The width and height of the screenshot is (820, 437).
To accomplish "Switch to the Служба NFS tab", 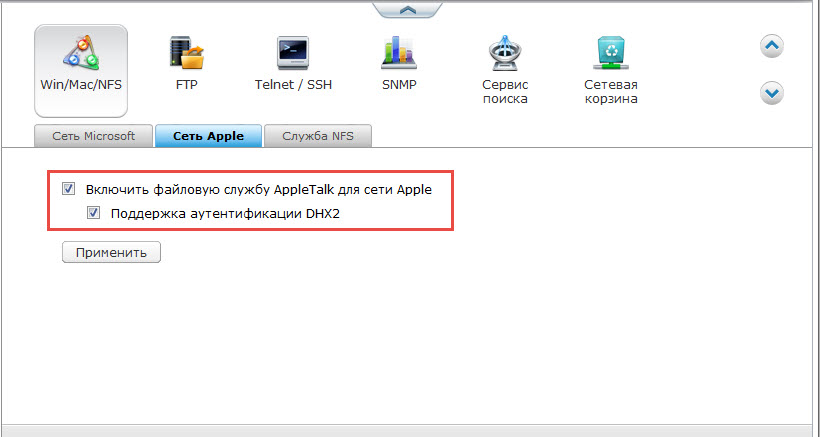I will [x=318, y=136].
